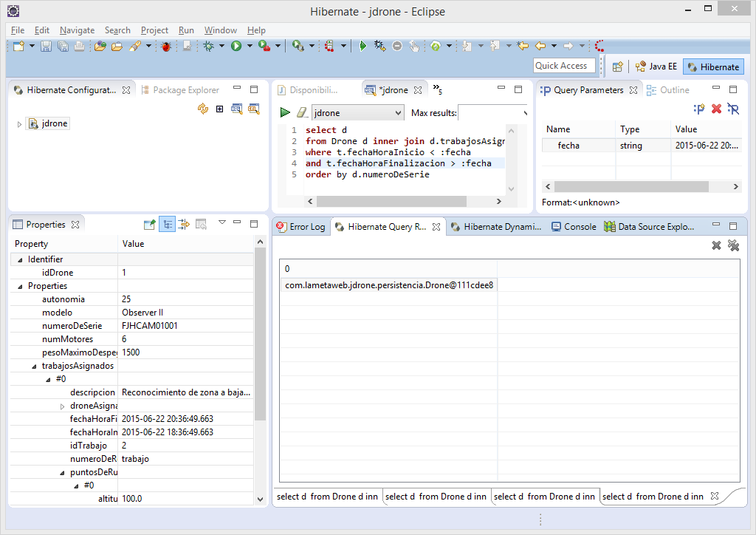Select the Drone@111cdee8 result row
The height and width of the screenshot is (535, 756).
[388, 285]
